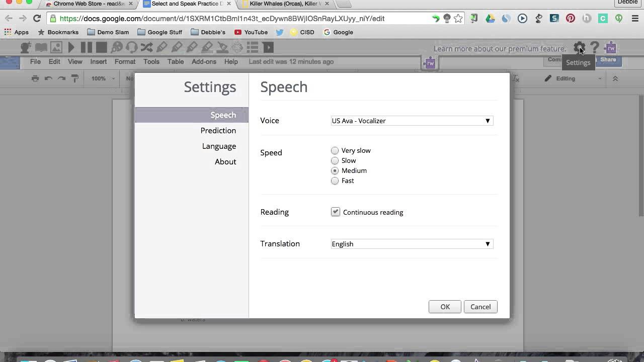
Task: Click the Debbie profile button
Action: (x=628, y=3)
